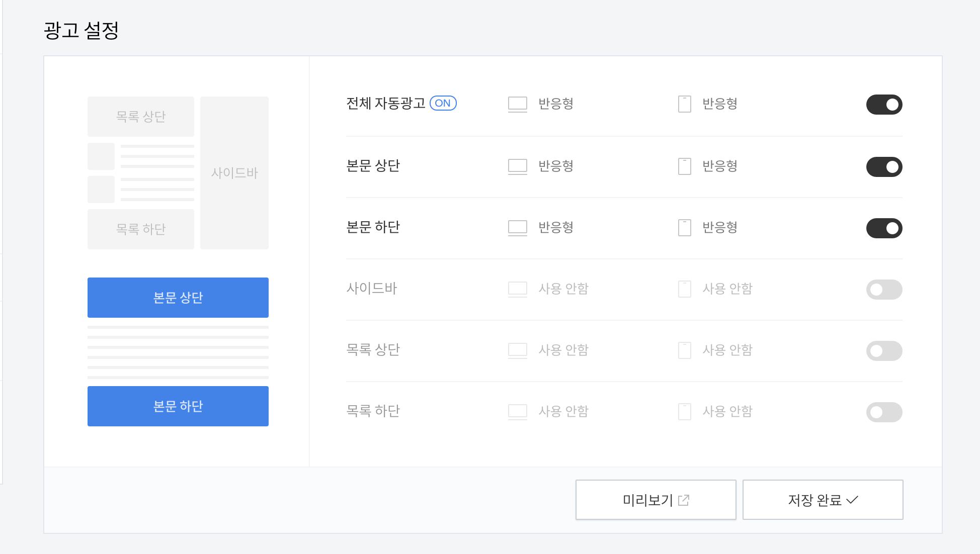Click mobile device icon in 목록 상단 row

pos(684,350)
